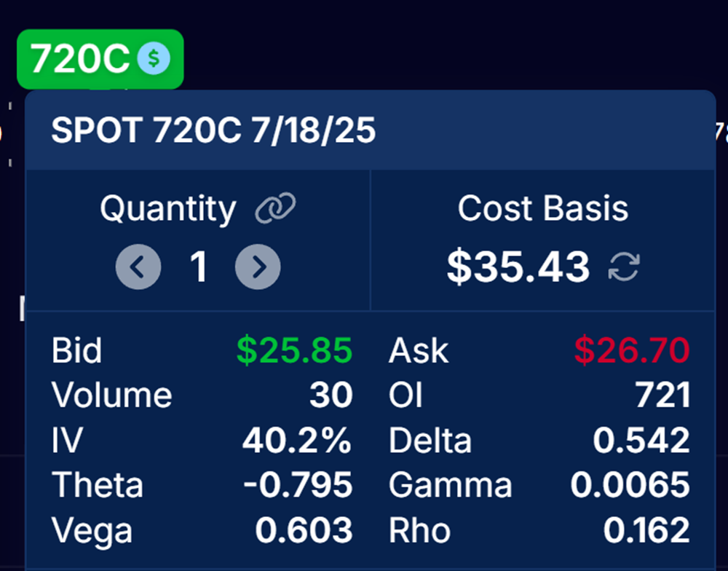Refresh the cost basis with the sync icon
728x571 pixels.
pyautogui.click(x=624, y=267)
